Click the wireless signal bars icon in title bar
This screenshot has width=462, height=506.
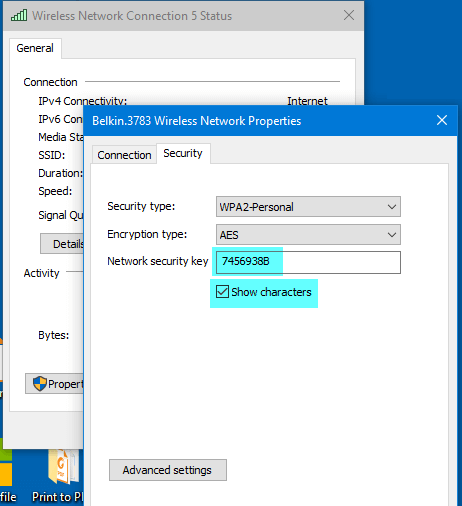(19, 15)
